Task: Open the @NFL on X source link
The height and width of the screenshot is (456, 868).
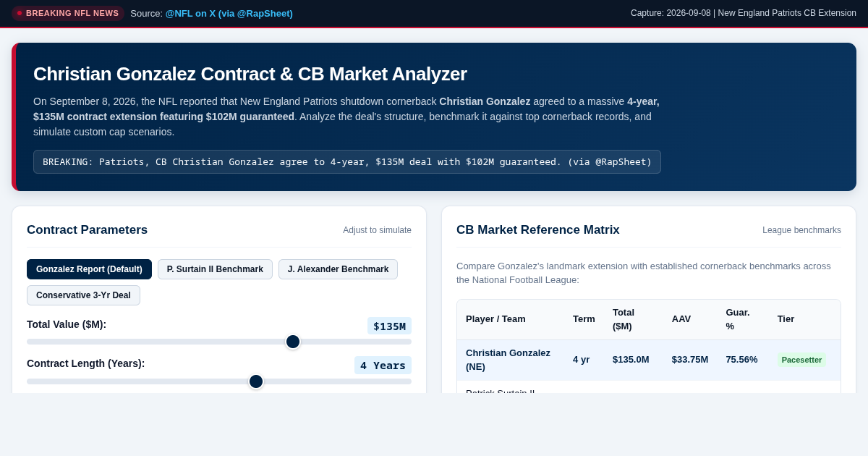Action: (229, 13)
